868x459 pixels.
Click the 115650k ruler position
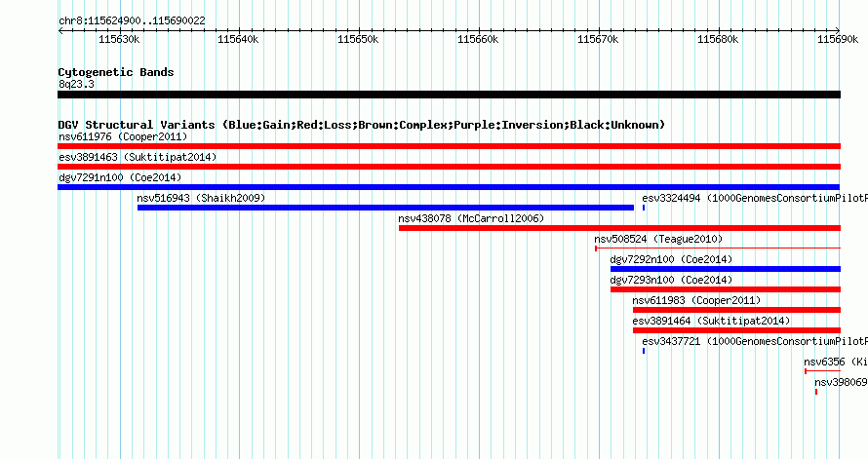(358, 39)
